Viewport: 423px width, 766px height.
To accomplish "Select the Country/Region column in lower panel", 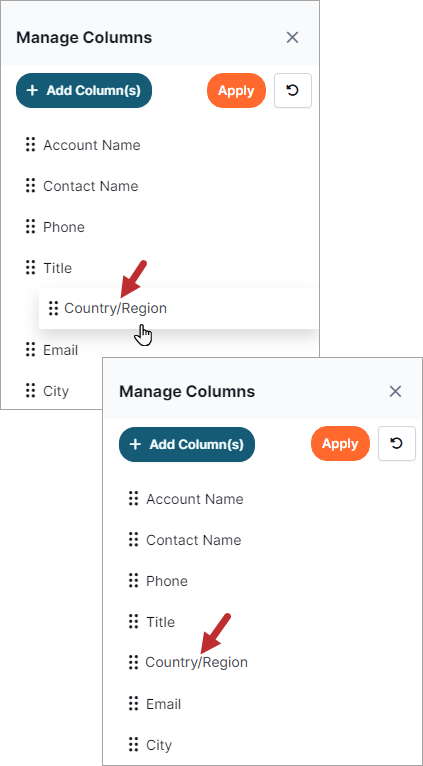I will (196, 662).
